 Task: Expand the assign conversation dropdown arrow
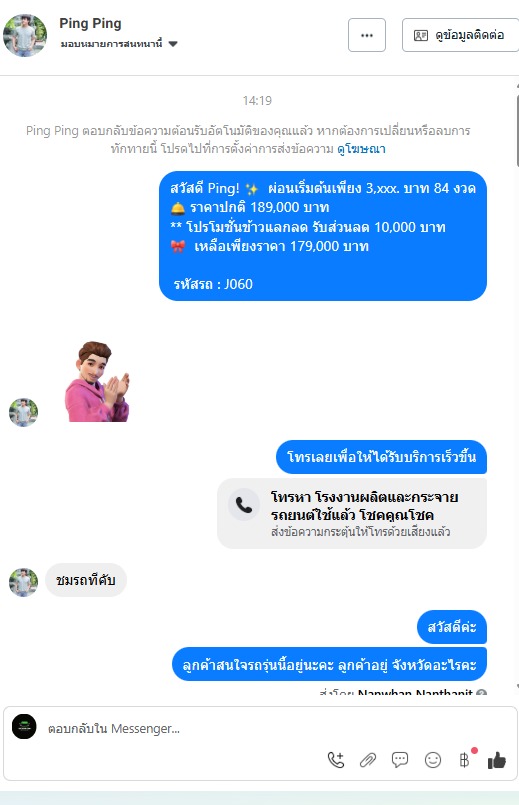coord(173,44)
